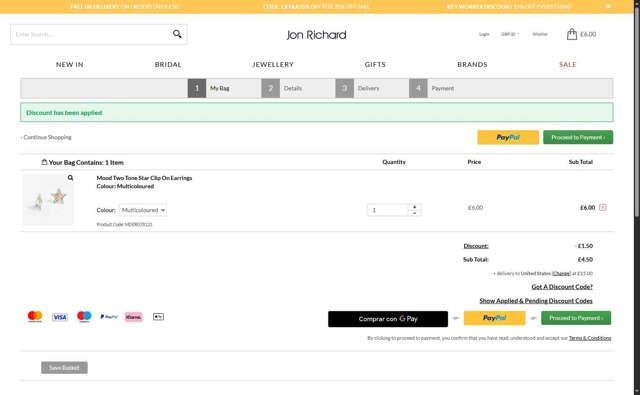
Task: Click the -£1.50 discount value
Action: click(x=584, y=246)
